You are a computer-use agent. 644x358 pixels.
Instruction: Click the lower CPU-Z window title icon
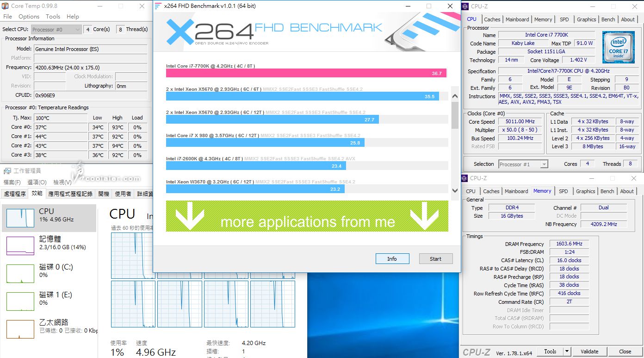tap(465, 178)
